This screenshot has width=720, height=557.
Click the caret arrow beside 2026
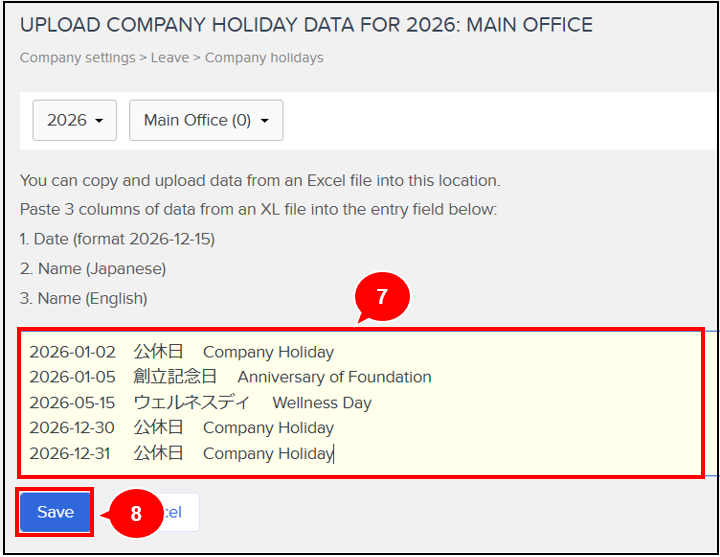point(99,121)
